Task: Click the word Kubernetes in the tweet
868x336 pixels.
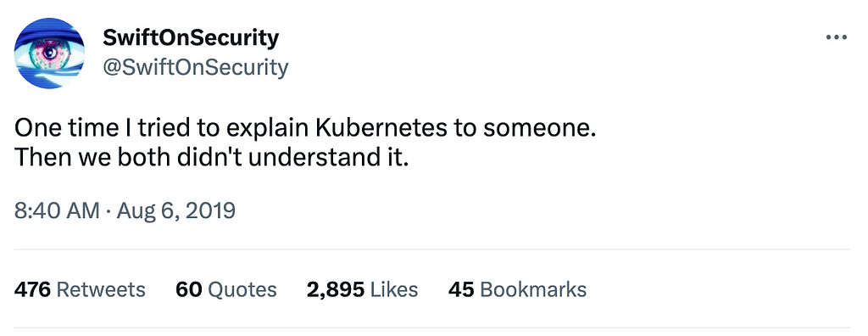Action: point(381,128)
